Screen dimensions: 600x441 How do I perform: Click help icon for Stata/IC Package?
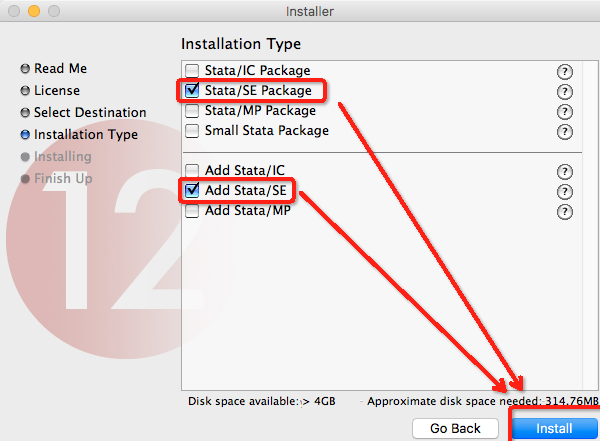[565, 72]
